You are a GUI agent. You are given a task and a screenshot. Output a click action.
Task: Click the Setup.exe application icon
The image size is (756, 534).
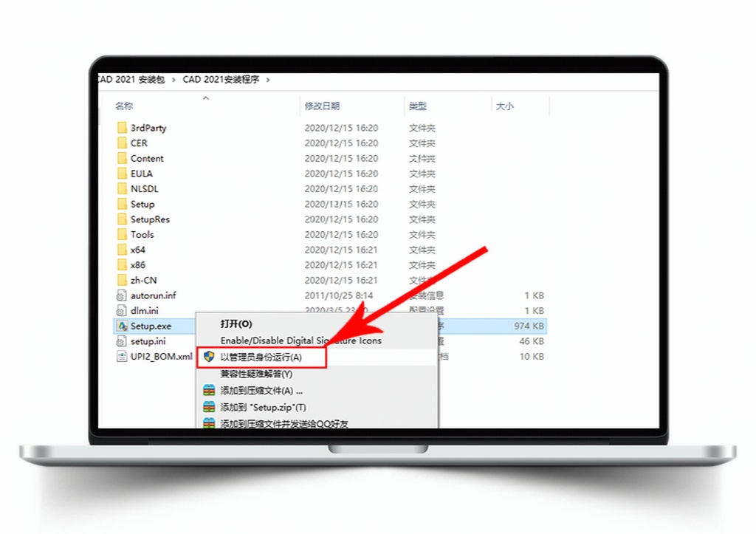pyautogui.click(x=123, y=326)
